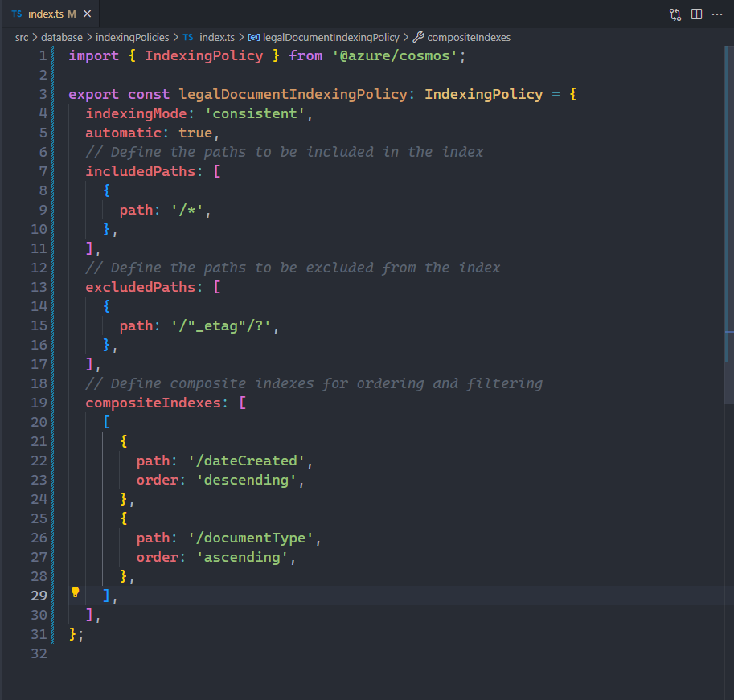
Task: Open the legalDocumentIndexingPolicy breadcrumb
Action: (331, 38)
